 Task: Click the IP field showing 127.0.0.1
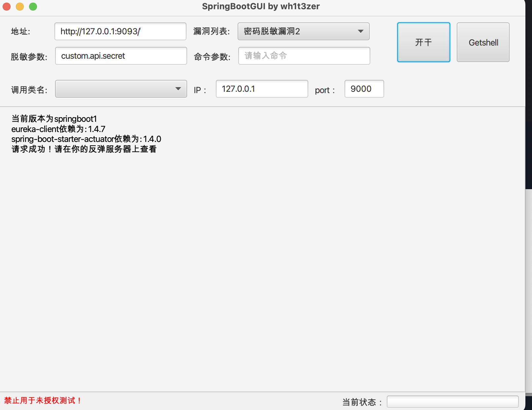coord(262,89)
